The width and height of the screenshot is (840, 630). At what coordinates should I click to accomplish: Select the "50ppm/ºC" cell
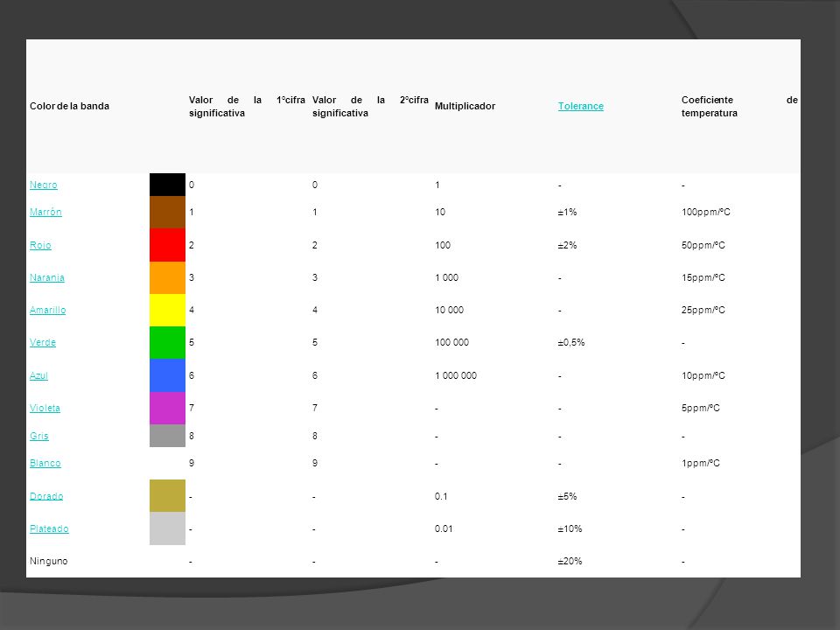(x=703, y=245)
